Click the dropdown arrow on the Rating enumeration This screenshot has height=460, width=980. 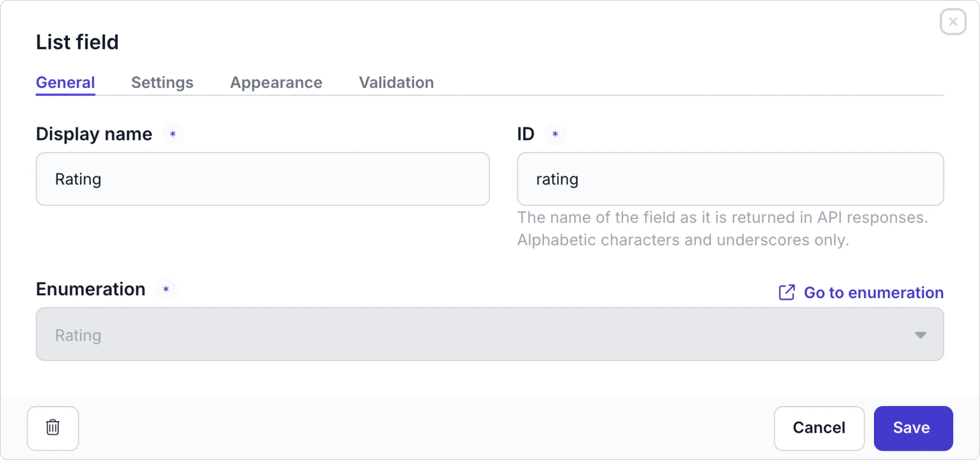[x=921, y=334]
